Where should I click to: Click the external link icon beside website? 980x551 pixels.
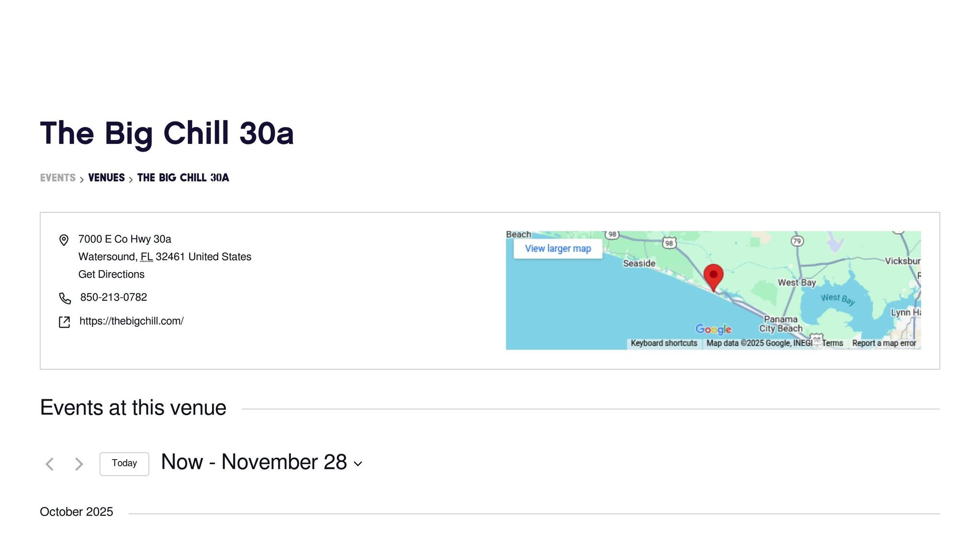pos(64,322)
